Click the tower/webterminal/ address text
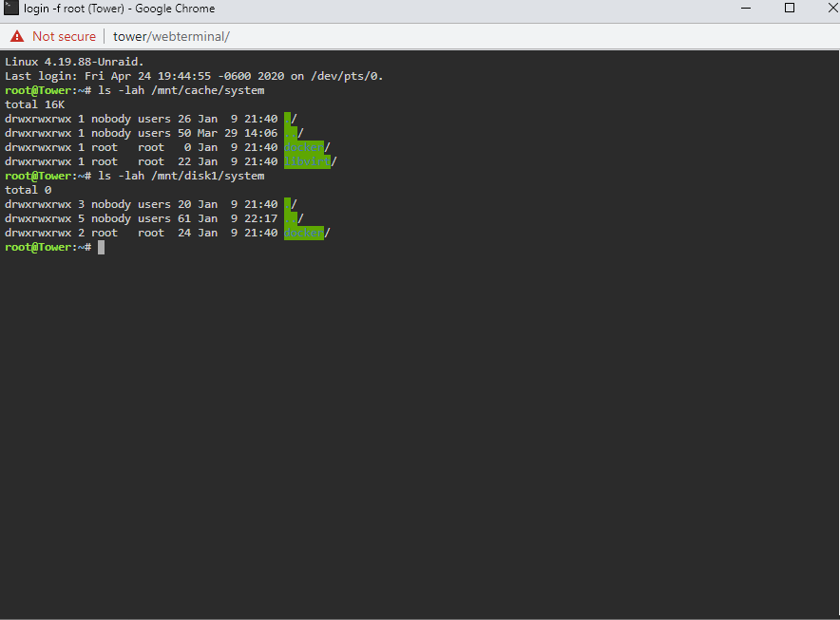The height and width of the screenshot is (620, 840). [171, 36]
